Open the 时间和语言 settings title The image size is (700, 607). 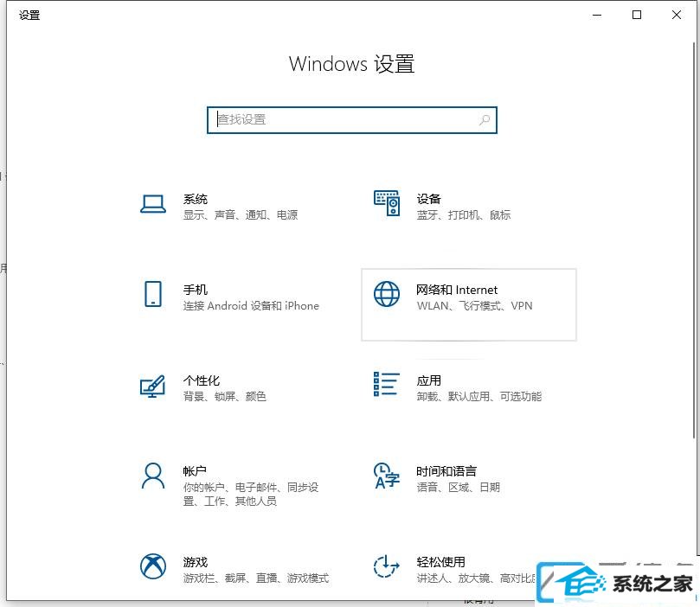pos(446,471)
